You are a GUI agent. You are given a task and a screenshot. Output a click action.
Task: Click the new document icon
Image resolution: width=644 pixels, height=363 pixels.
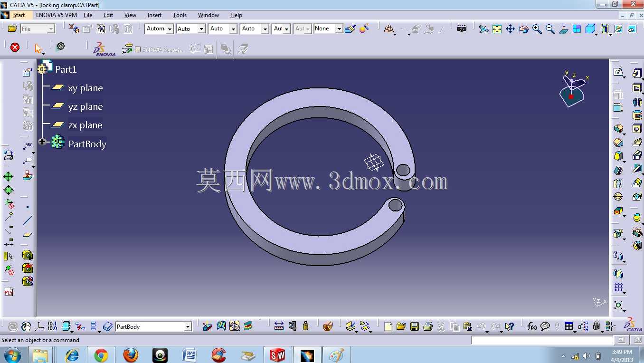click(x=388, y=326)
